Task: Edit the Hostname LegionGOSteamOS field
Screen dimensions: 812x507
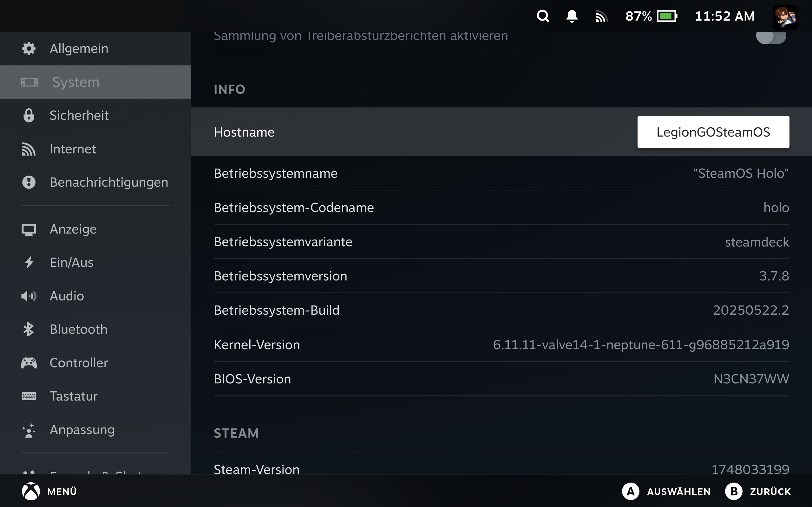Action: coord(713,132)
